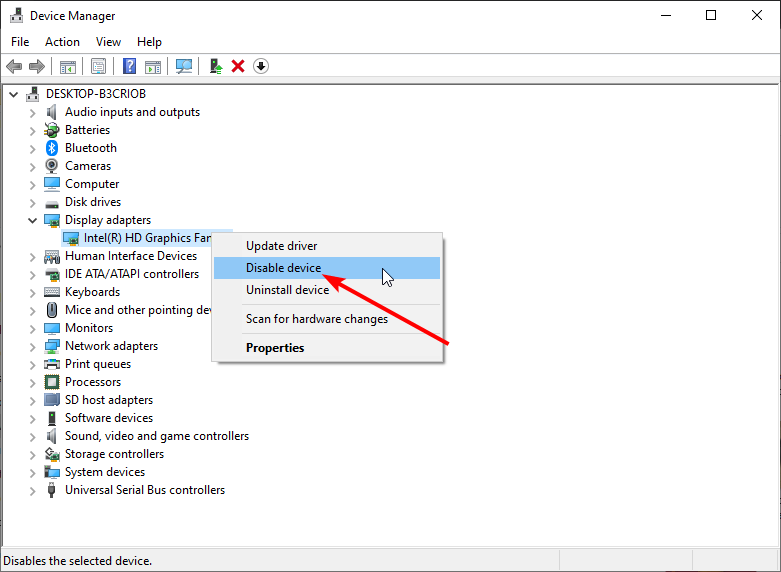Screen dimensions: 781x572
Task: Select the Display adapters label
Action: (108, 220)
